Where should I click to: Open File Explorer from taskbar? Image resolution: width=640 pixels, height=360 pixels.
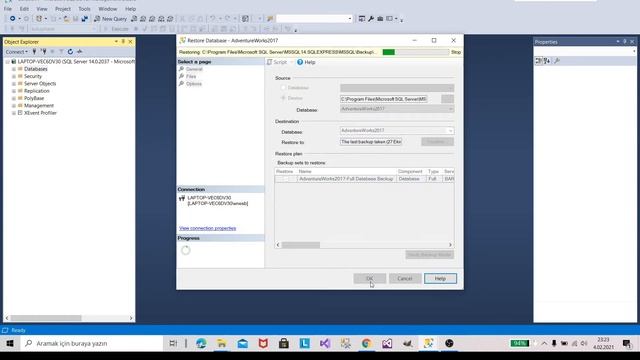222,344
